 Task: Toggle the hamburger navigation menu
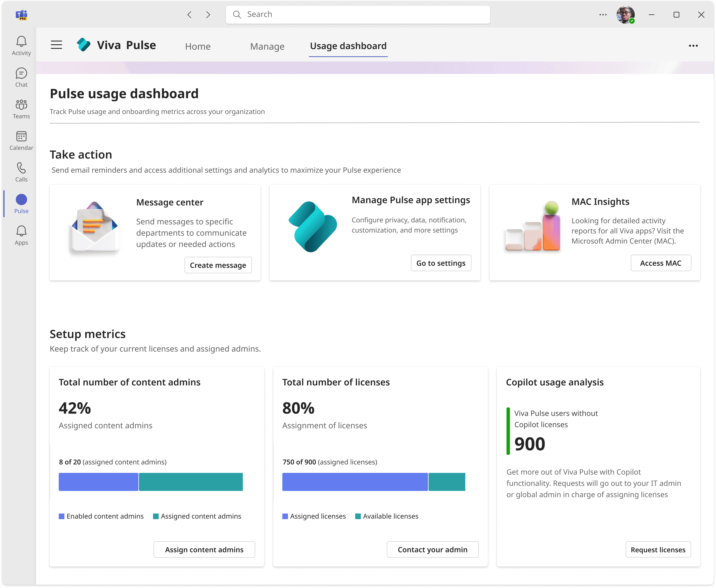56,45
